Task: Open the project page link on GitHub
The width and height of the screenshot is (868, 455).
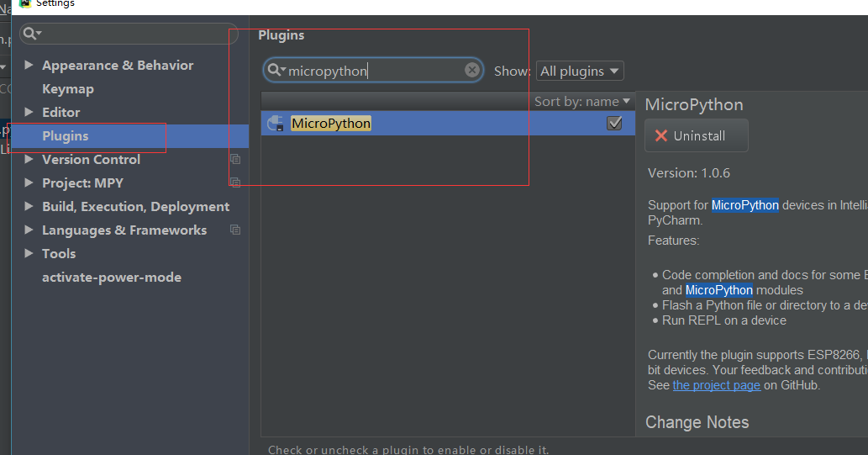Action: (716, 385)
